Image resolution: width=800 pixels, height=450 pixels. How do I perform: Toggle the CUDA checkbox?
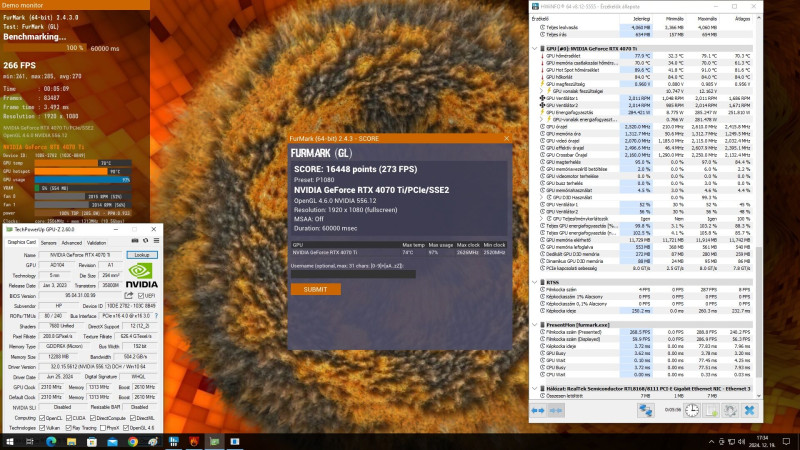pyautogui.click(x=68, y=418)
